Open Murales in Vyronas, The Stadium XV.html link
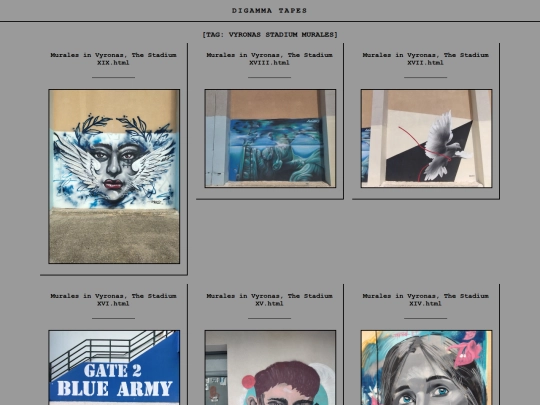 (269, 300)
